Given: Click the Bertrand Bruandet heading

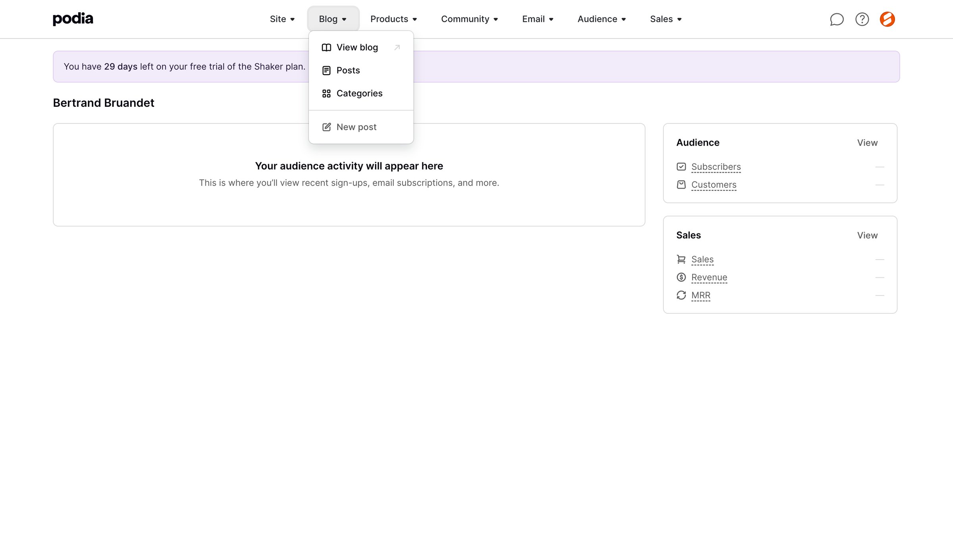Looking at the screenshot, I should pos(104,103).
